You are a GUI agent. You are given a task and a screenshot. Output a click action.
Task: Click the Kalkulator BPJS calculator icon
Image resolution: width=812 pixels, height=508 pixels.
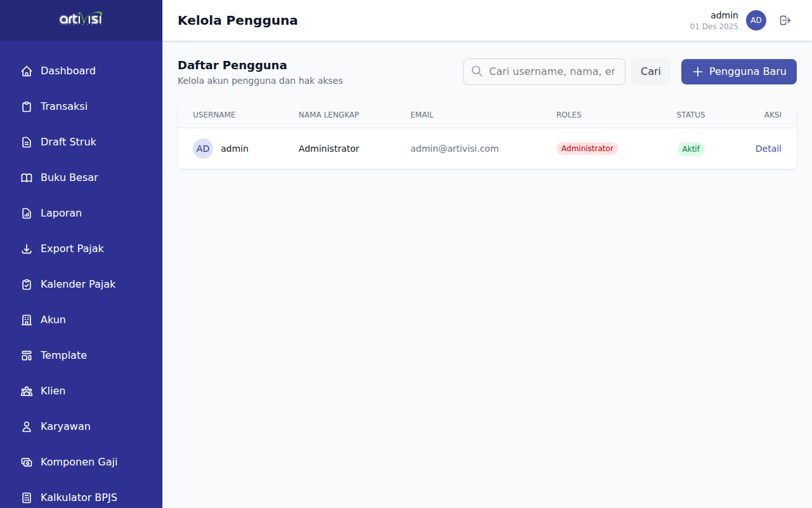pyautogui.click(x=27, y=498)
